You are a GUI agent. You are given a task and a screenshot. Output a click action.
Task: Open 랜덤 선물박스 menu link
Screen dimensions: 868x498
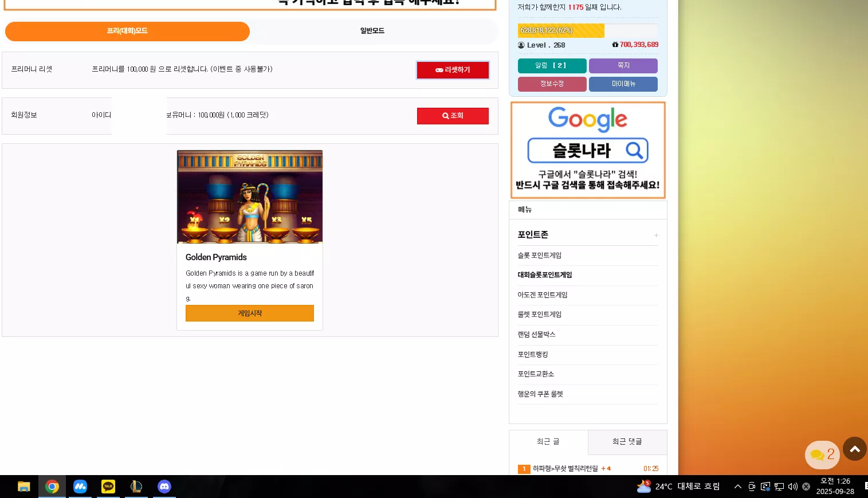click(x=537, y=335)
